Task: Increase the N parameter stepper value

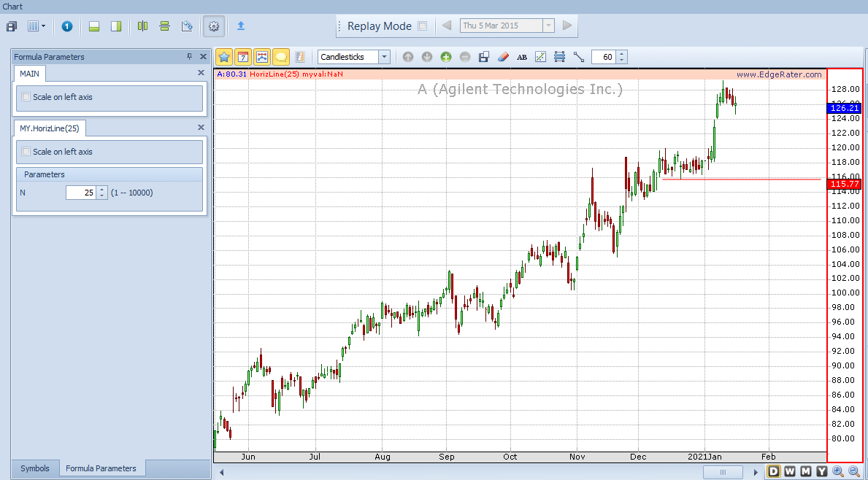Action: [102, 190]
